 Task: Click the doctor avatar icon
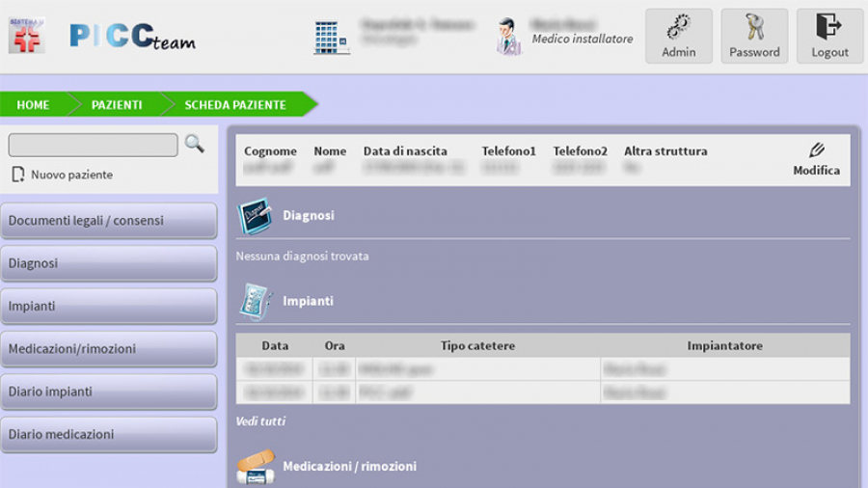[x=508, y=37]
